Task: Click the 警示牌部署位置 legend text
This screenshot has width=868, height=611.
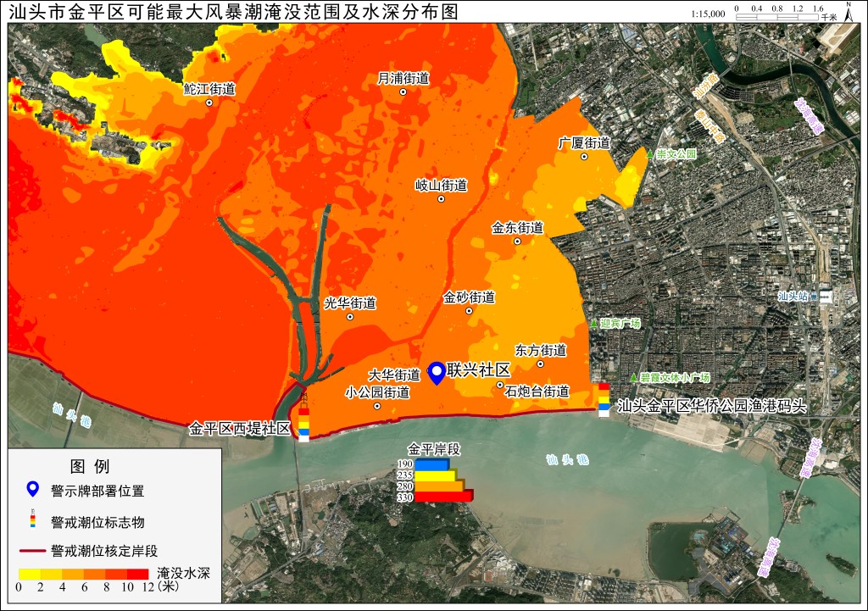Action: point(97,491)
